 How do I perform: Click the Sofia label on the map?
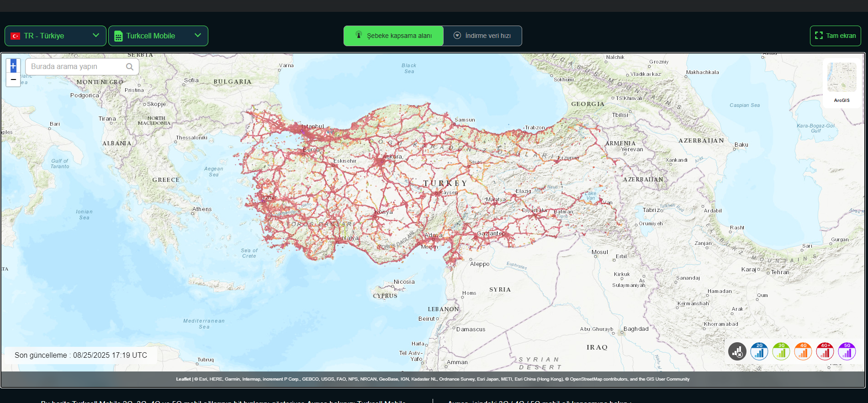[x=191, y=80]
